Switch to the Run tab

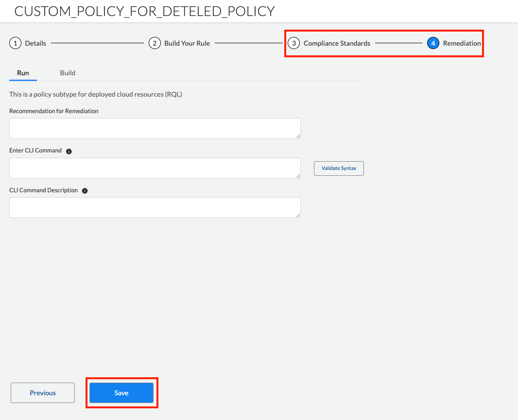pyautogui.click(x=23, y=73)
